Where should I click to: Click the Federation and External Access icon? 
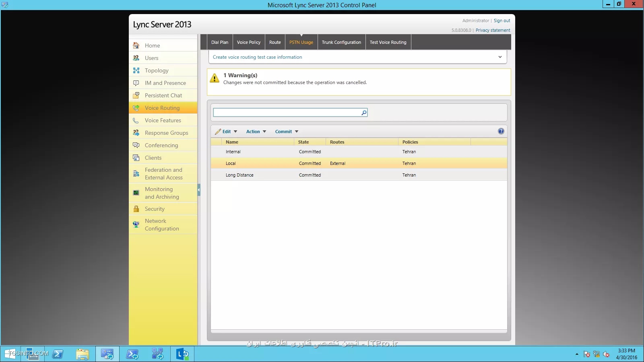click(x=136, y=174)
